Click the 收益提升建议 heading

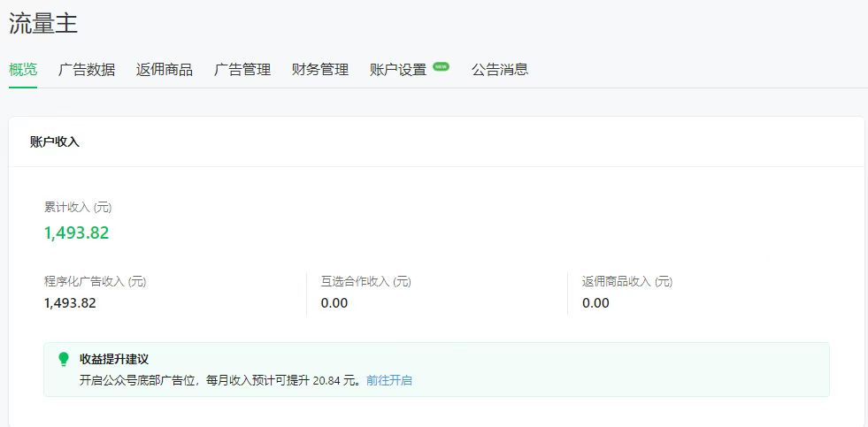[114, 359]
